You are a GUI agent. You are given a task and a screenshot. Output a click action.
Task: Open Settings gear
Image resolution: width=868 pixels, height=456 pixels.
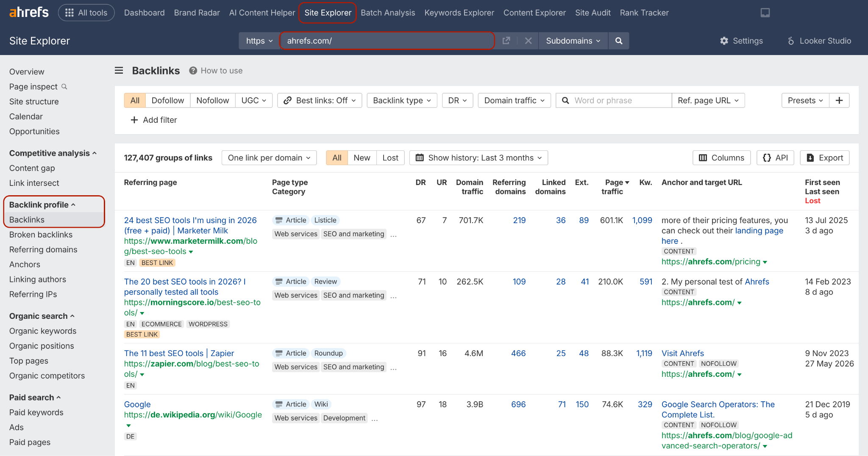click(x=741, y=41)
